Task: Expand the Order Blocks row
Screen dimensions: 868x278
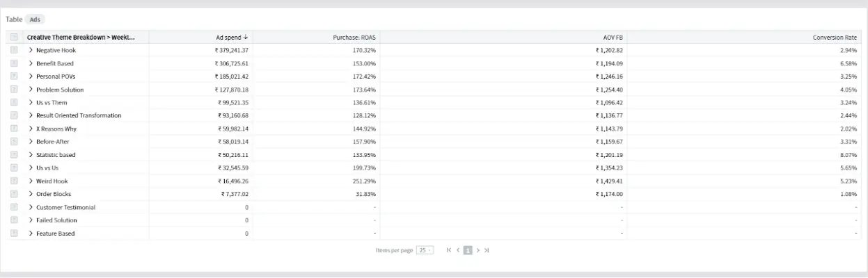Action: pos(31,194)
